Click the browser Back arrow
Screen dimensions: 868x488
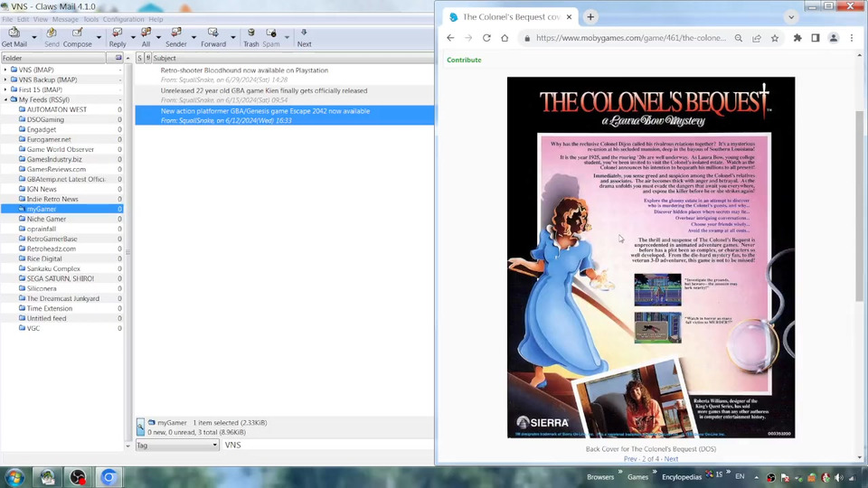pos(450,38)
